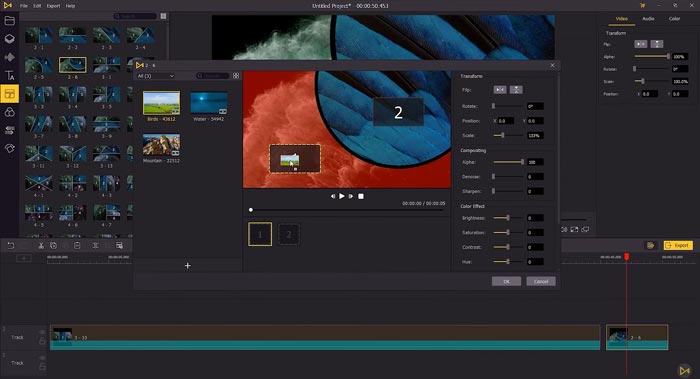Select the Water - 54942 media thumbnail

pos(208,103)
